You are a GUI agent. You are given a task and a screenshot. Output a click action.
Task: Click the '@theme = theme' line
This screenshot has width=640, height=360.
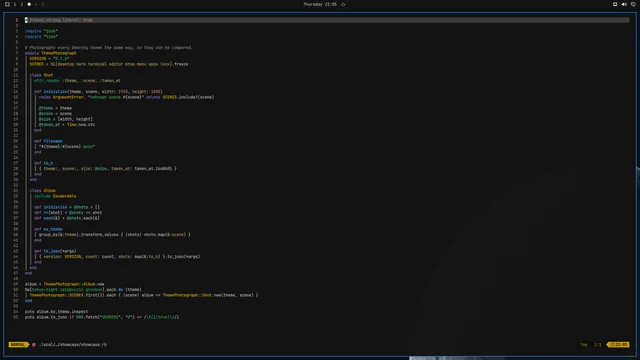55,108
